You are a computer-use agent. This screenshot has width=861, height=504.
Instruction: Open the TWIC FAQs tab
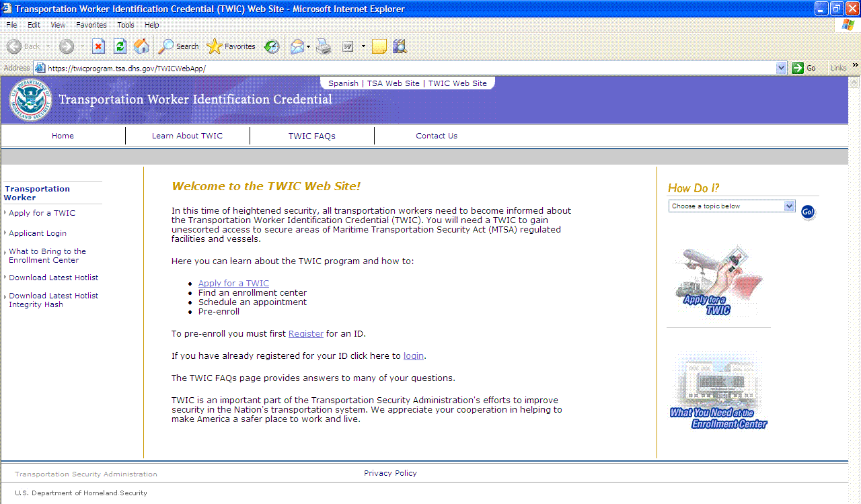tap(312, 136)
